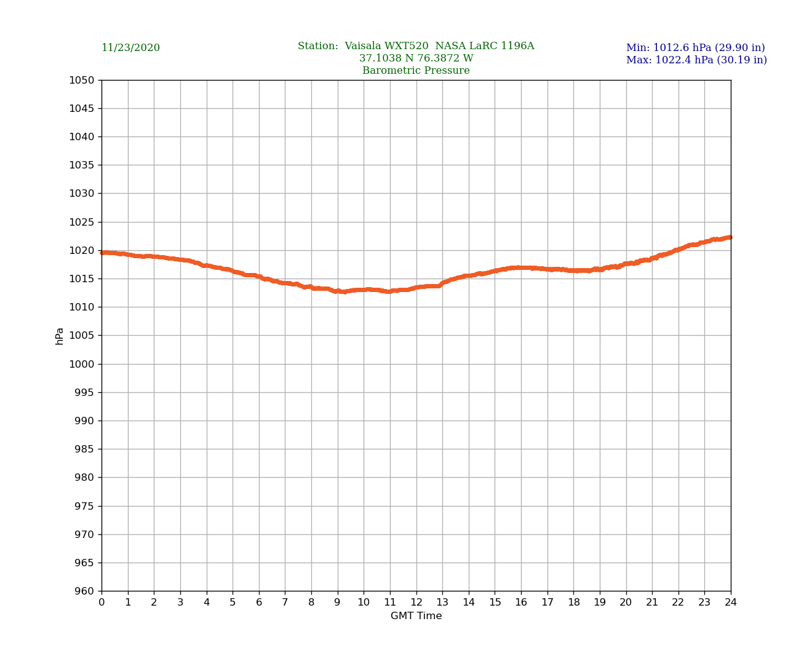Select the 985 y-axis tick label
Screen dimensions: 812x664
pos(85,449)
